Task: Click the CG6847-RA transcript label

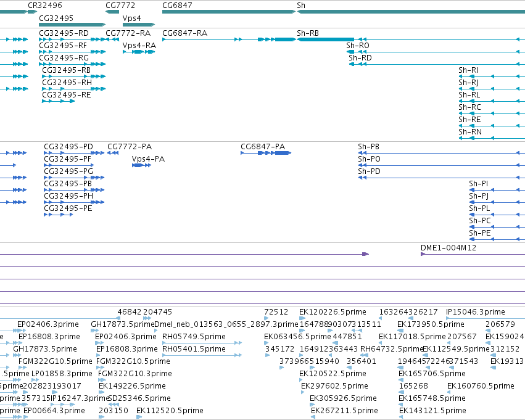Action: 185,33
